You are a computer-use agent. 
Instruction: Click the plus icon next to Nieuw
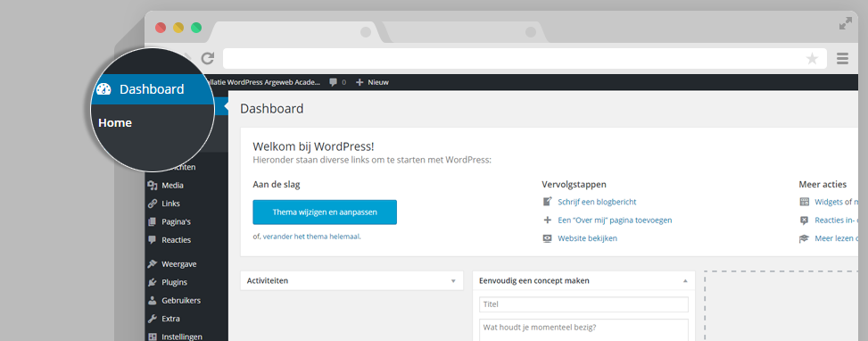pyautogui.click(x=360, y=82)
